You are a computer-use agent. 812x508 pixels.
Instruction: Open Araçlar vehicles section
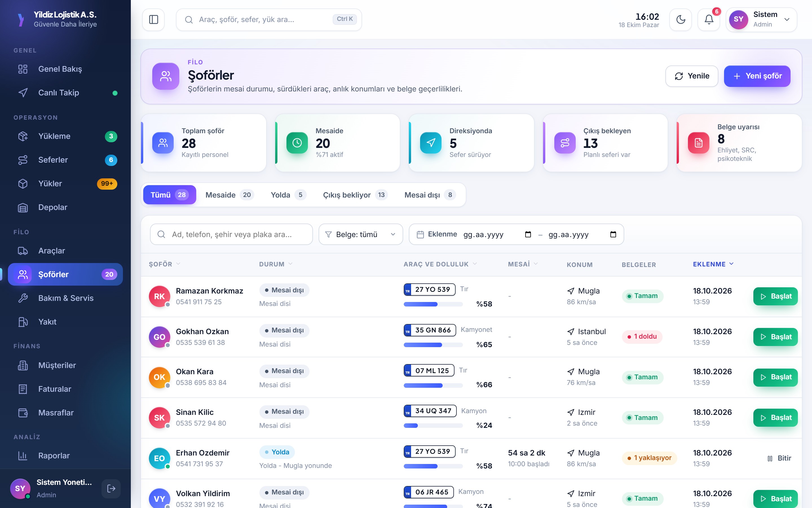[x=65, y=251]
